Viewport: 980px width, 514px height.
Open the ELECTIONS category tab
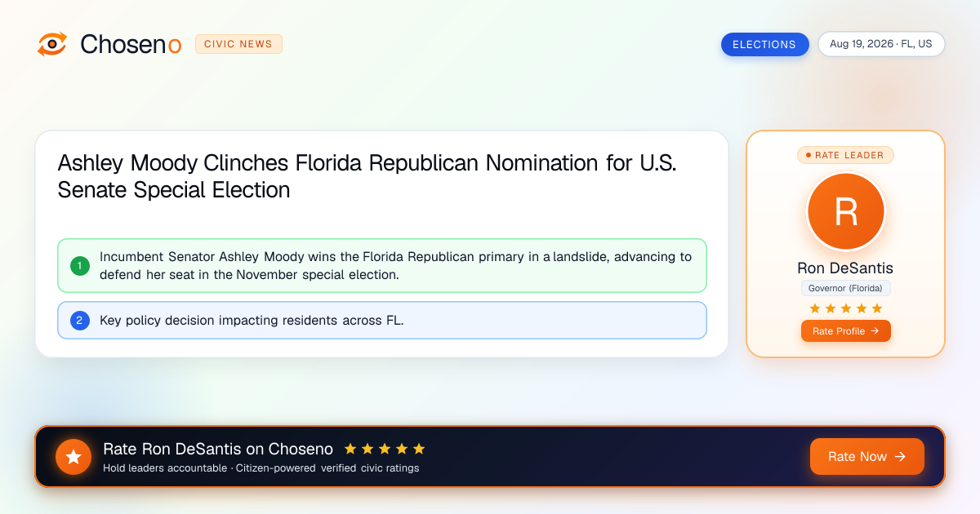764,44
